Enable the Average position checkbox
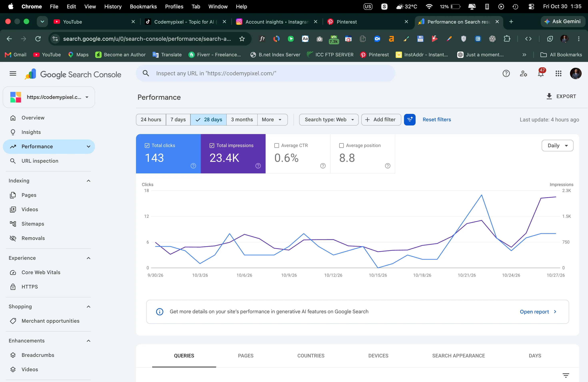 coord(341,146)
